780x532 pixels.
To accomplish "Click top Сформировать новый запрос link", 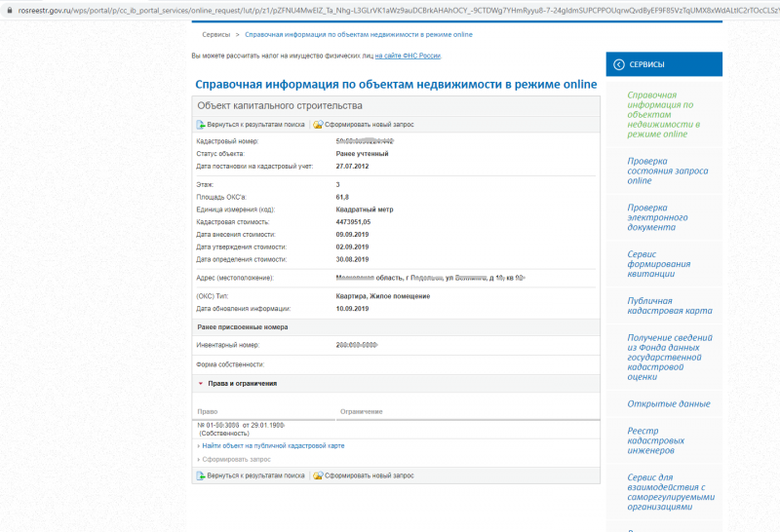I will click(370, 125).
